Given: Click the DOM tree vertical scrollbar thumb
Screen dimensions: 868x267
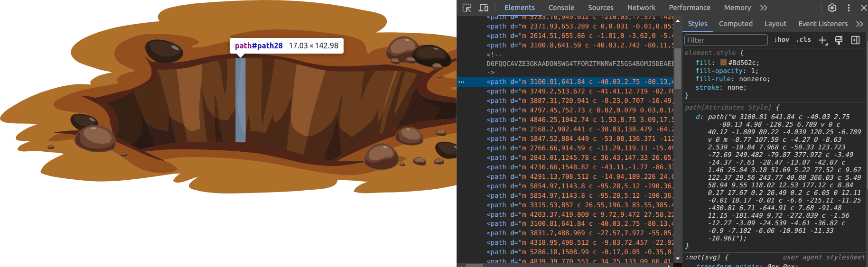Looking at the screenshot, I should [678, 68].
